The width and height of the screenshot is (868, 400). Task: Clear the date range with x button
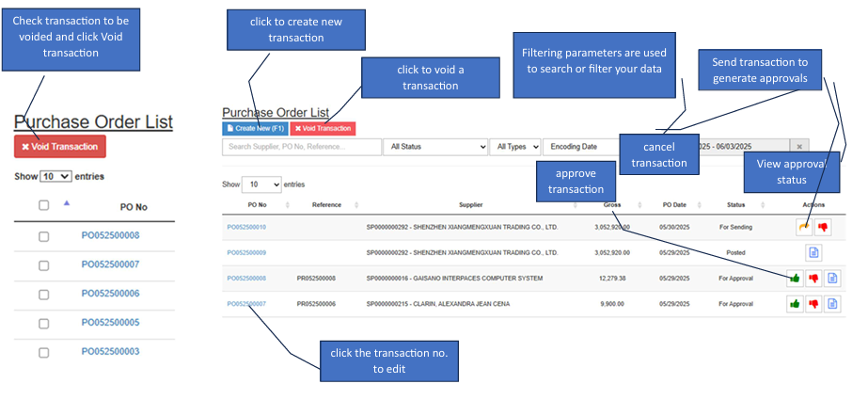[797, 147]
